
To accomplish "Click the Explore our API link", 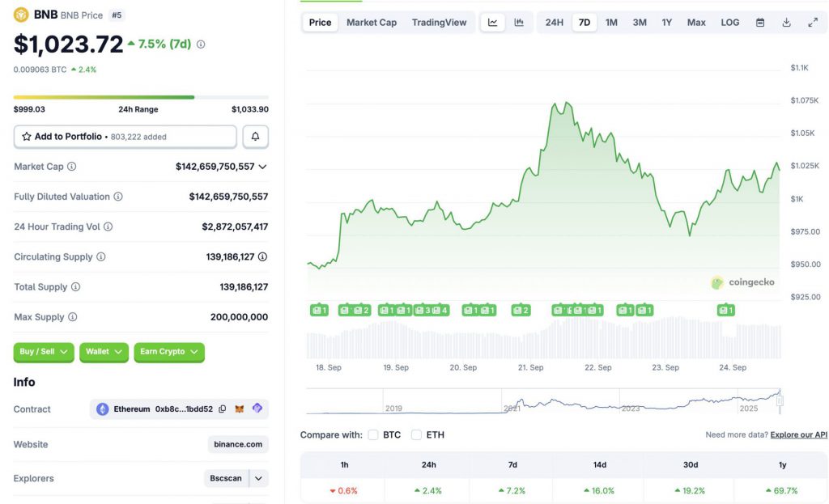I will tap(799, 434).
